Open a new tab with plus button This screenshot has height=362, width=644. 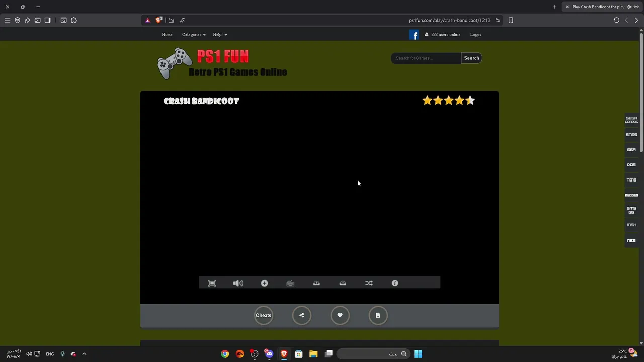(554, 7)
